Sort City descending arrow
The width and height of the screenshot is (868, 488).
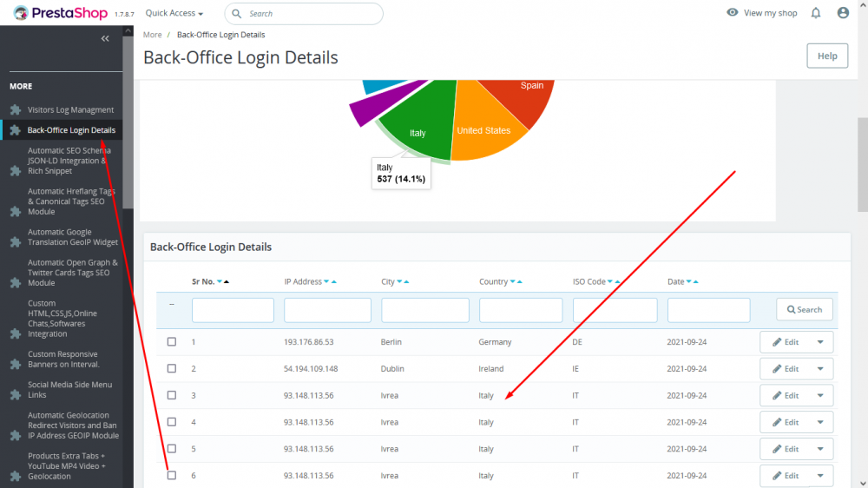(x=399, y=282)
